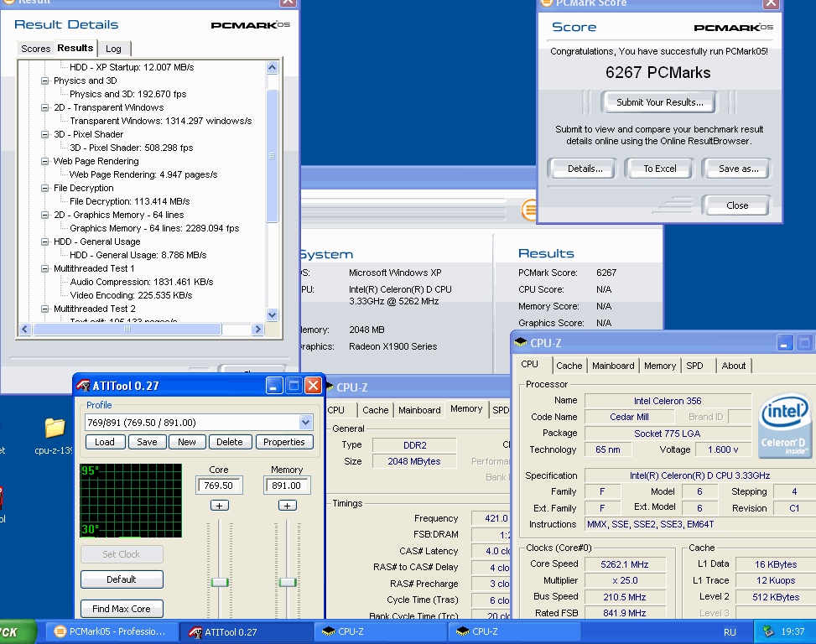Click the ATITool title bar icon

pyautogui.click(x=83, y=386)
